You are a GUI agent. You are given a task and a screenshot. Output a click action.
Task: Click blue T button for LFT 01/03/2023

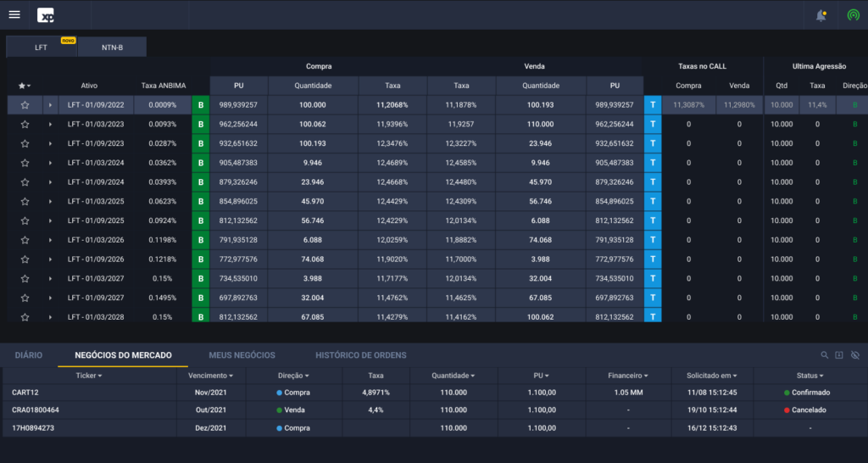(x=653, y=124)
